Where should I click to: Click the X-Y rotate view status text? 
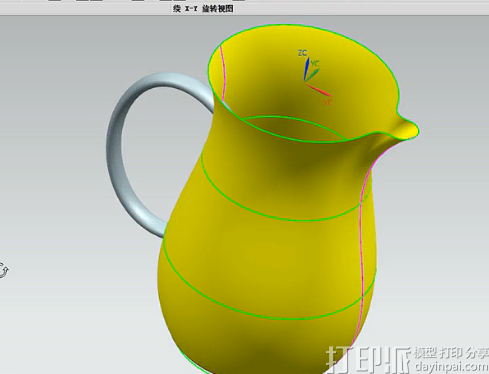[203, 9]
